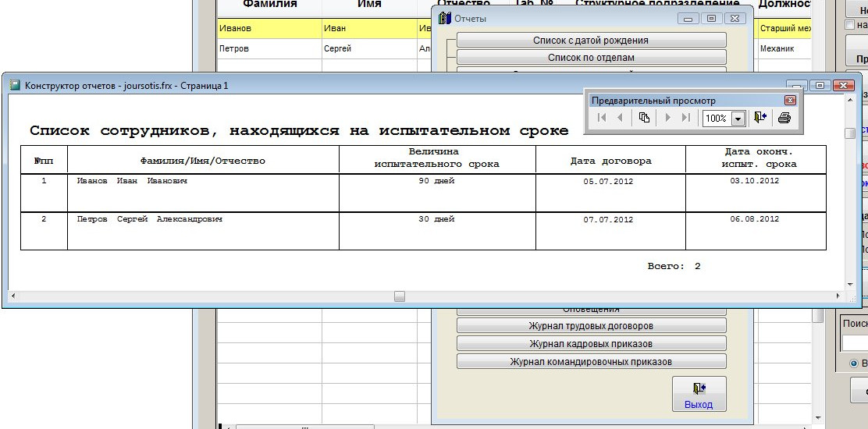Click contract date 07.07.2012
The width and height of the screenshot is (868, 429).
(608, 220)
